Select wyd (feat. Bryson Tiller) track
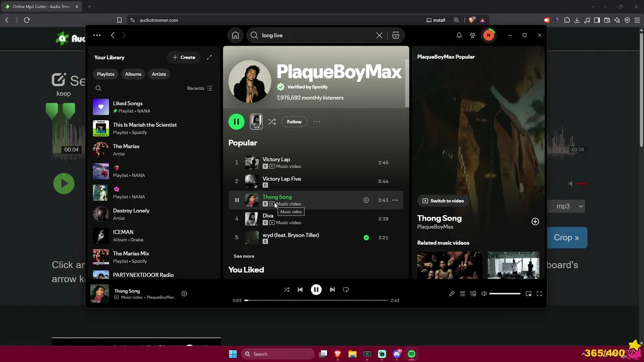644x362 pixels. point(316,237)
